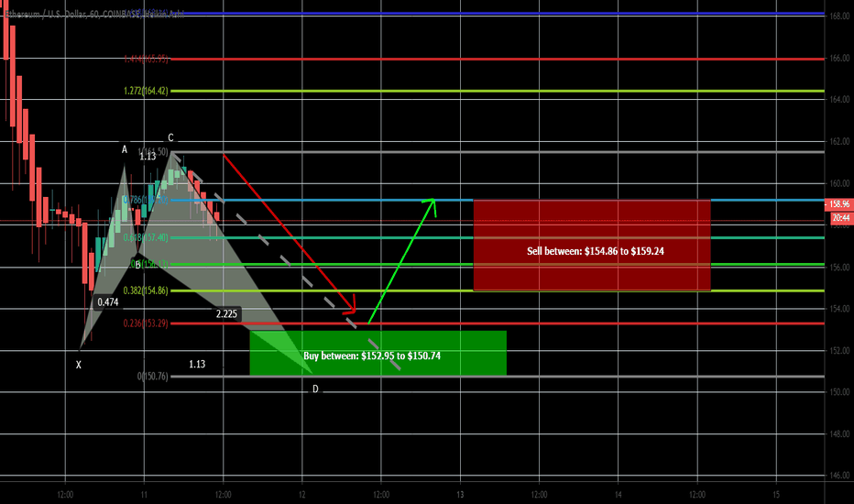Image resolution: width=854 pixels, height=504 pixels.
Task: Click the 2.225 ratio tag
Action: click(226, 313)
